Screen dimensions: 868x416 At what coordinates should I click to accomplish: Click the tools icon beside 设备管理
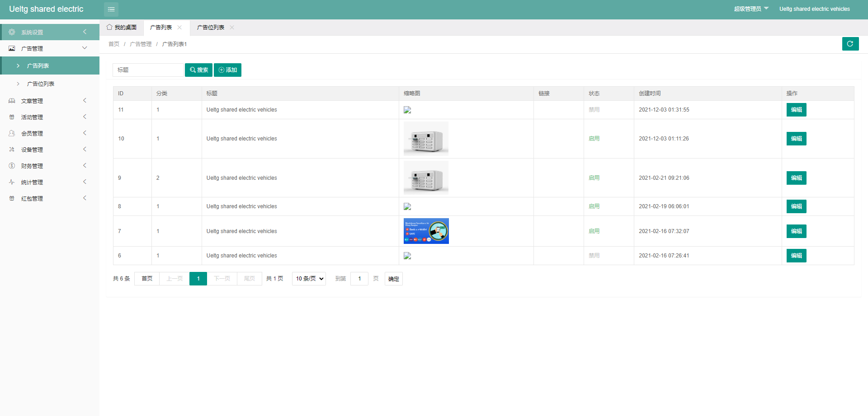(x=12, y=150)
